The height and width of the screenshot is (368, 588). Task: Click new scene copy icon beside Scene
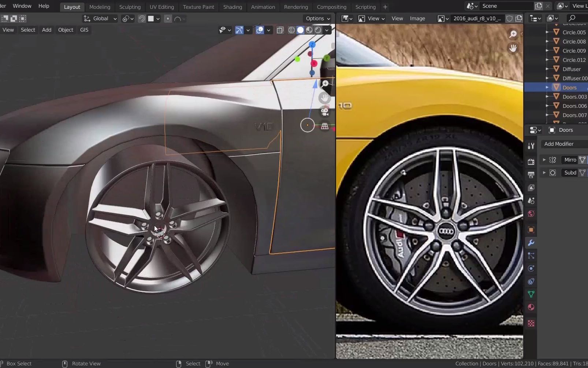(x=539, y=6)
